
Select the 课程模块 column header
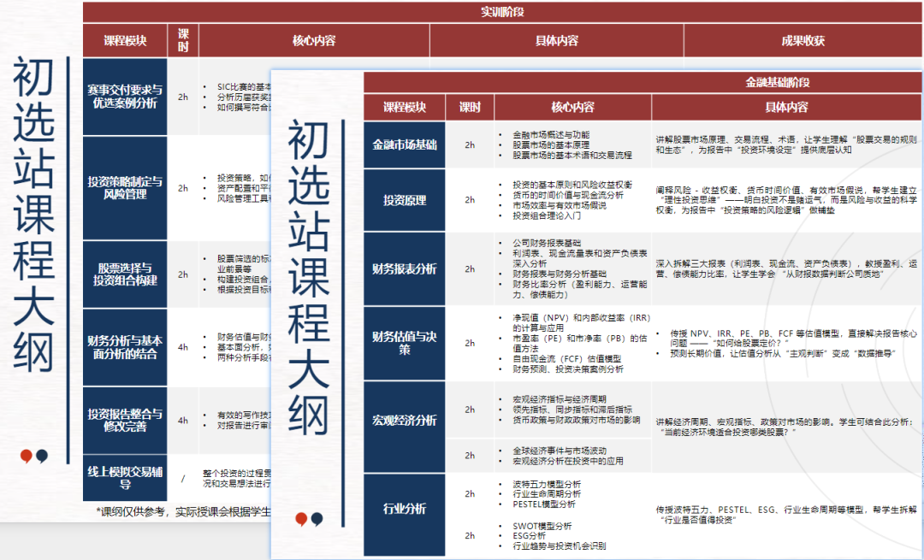(124, 40)
